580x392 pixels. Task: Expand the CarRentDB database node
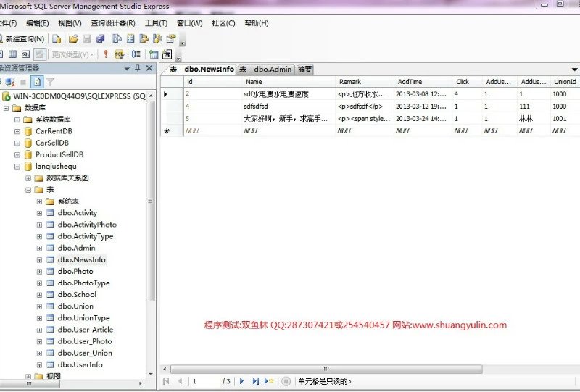coord(17,131)
